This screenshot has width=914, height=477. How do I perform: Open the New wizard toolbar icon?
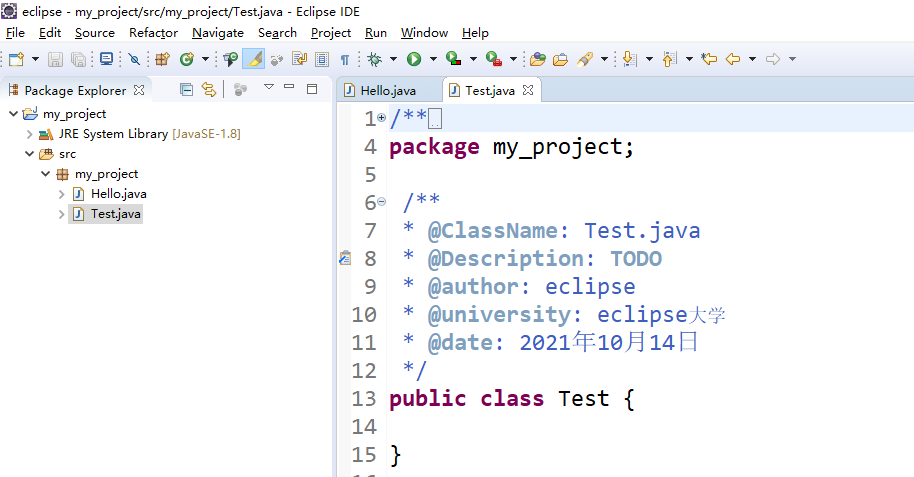click(x=16, y=59)
